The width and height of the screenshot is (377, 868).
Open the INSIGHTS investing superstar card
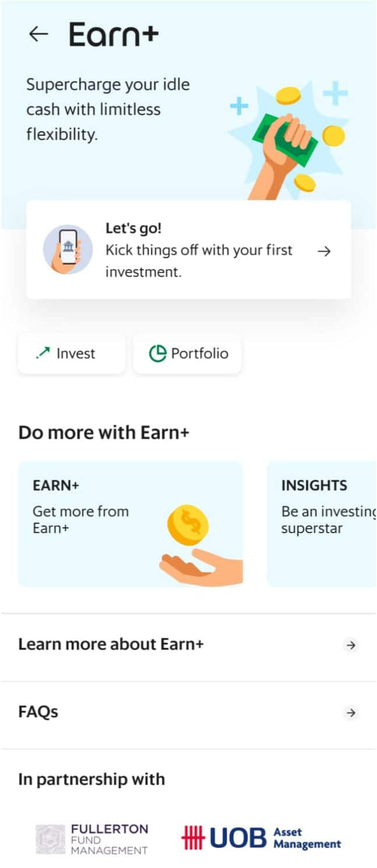322,524
